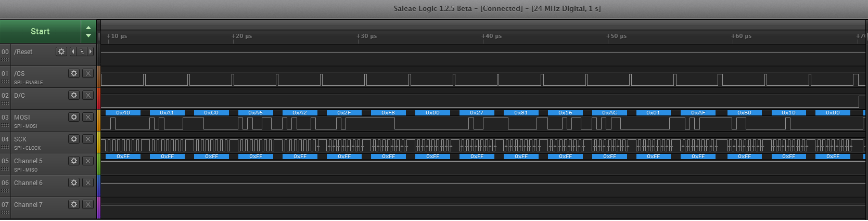Select MOSI decoded byte 0xB0

744,113
